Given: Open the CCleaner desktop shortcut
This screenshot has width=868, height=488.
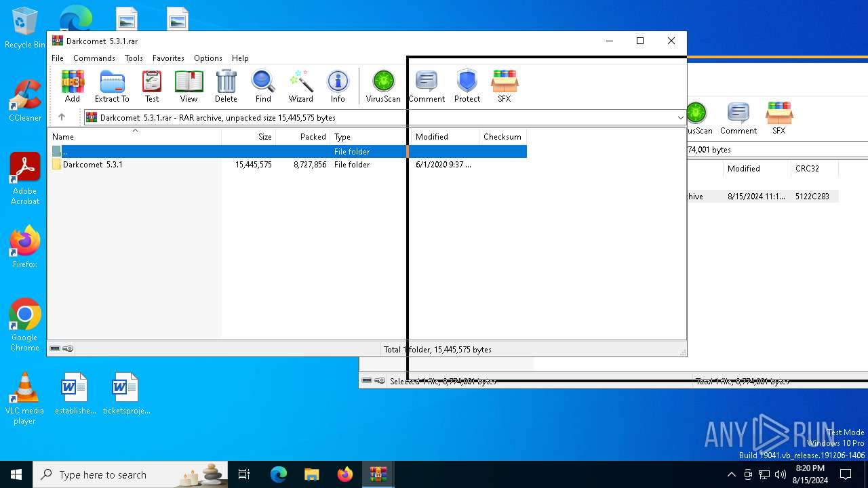Looking at the screenshot, I should pyautogui.click(x=24, y=100).
